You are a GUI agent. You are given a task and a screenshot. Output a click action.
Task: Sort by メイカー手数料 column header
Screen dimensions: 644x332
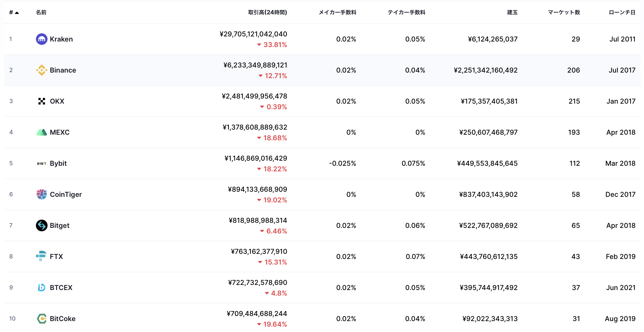pyautogui.click(x=337, y=12)
